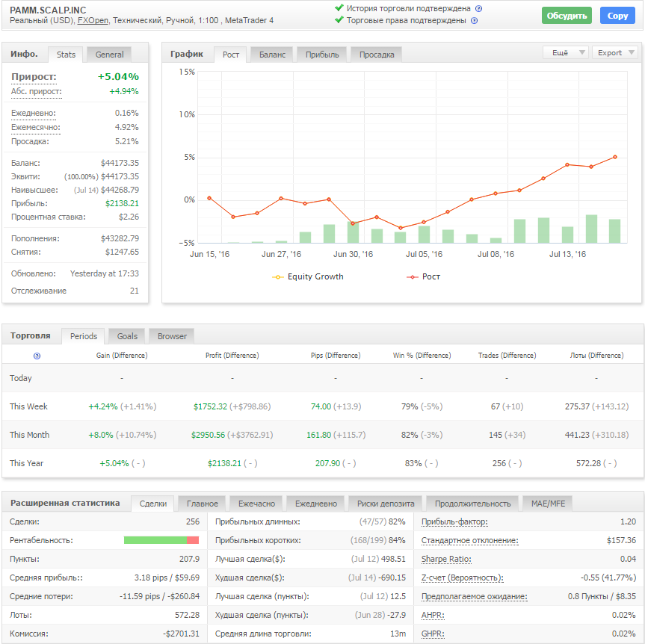The height and width of the screenshot is (644, 645).
Task: Open the Ежечасно statistics tab
Action: pos(256,504)
